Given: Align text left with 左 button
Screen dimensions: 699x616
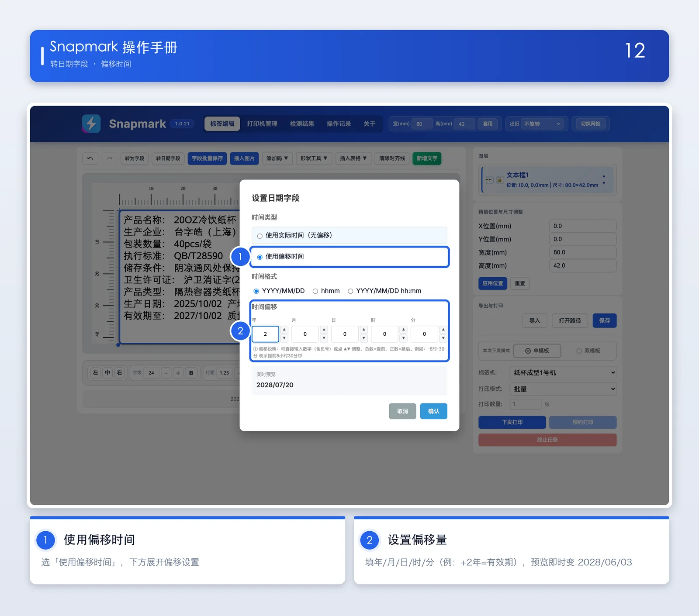Looking at the screenshot, I should point(95,372).
